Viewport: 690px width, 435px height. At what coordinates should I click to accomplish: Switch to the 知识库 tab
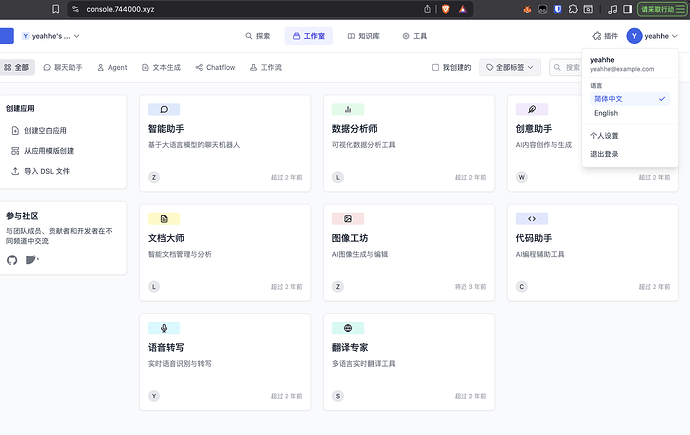363,36
